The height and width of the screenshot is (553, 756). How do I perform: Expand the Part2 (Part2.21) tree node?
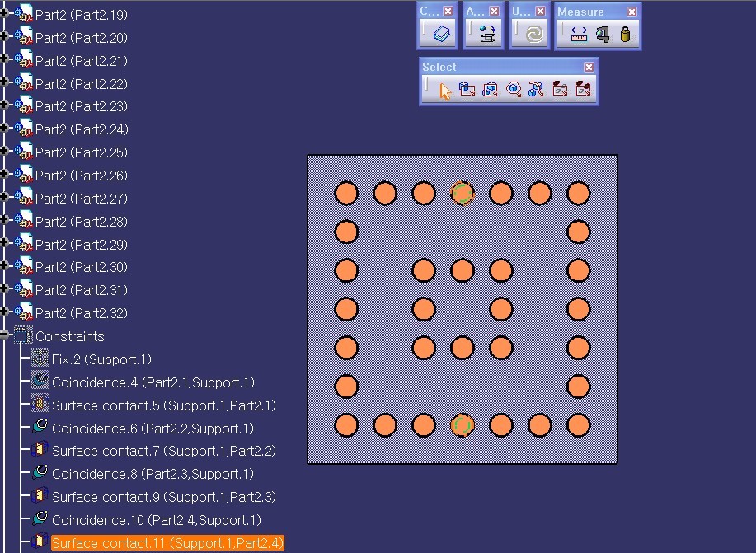pos(4,59)
